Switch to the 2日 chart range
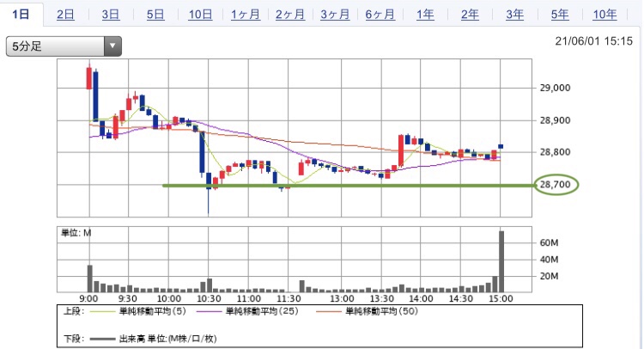Screen dimensions: 644x349 click(65, 15)
